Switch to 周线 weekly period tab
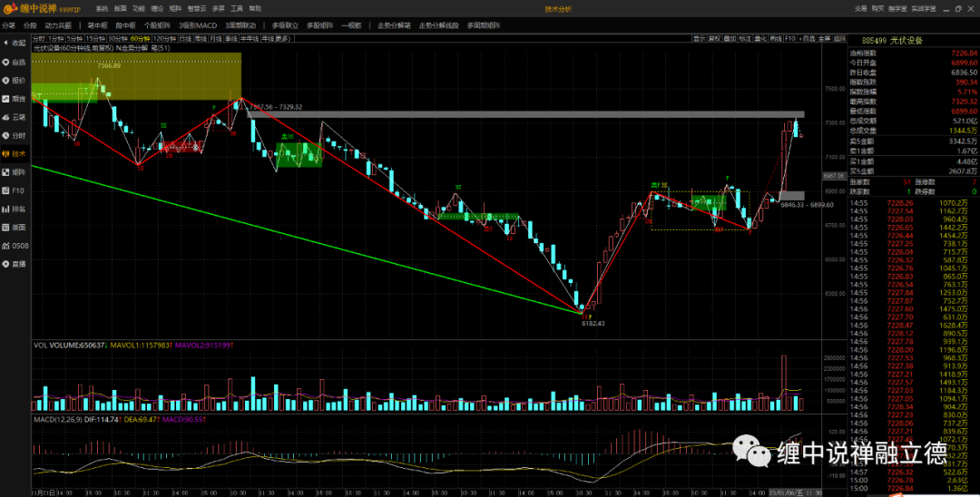Viewport: 980px width, 497px height. pyautogui.click(x=201, y=39)
